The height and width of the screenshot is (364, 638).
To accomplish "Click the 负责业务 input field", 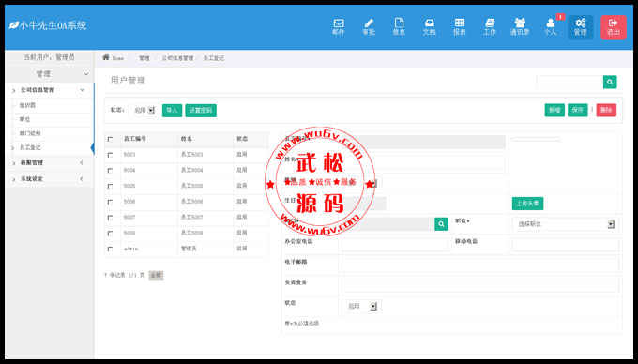I will 479,285.
